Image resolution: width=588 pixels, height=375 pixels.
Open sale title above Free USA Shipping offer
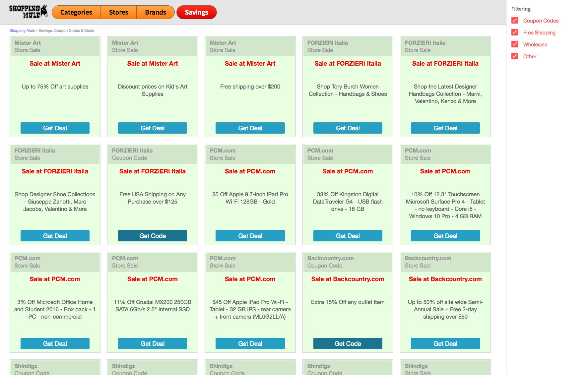[153, 171]
